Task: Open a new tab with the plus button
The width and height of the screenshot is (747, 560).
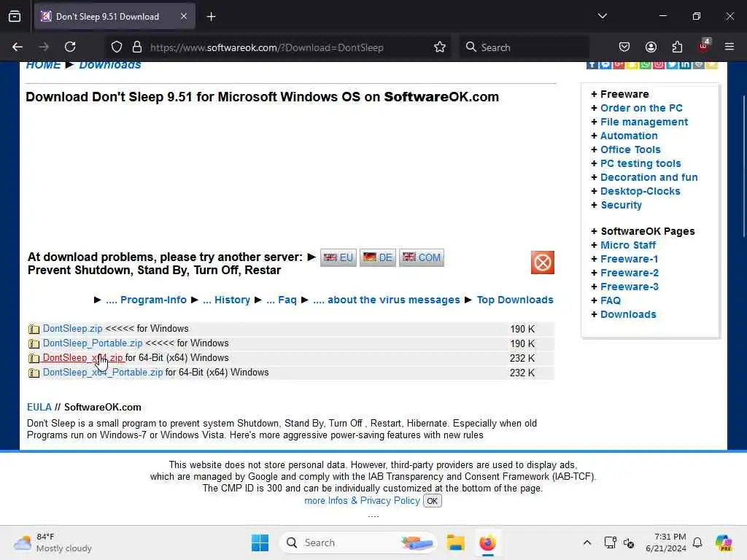Action: (211, 17)
